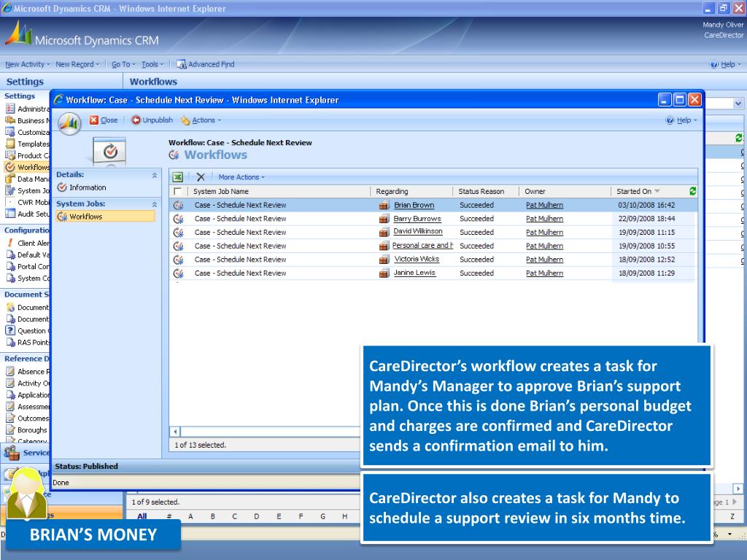Click the Dynamics CRM round logo button
Screen dimensions: 747x560
69,124
